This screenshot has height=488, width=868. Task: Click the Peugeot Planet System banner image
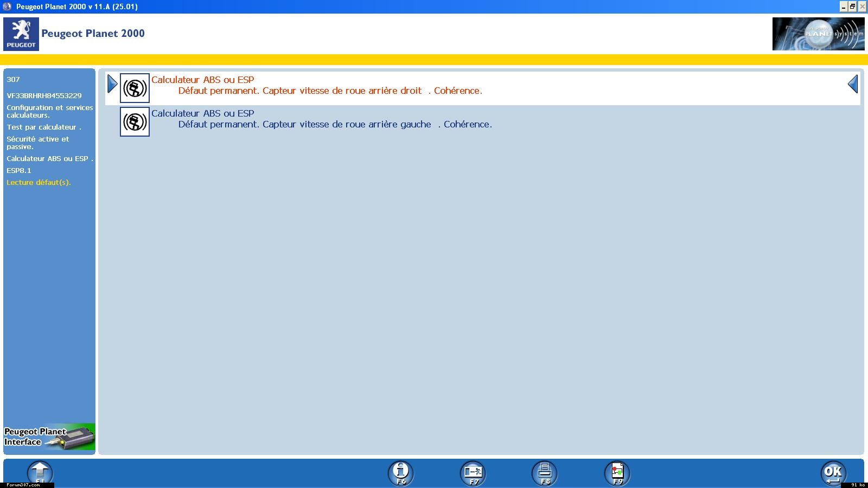pyautogui.click(x=818, y=34)
